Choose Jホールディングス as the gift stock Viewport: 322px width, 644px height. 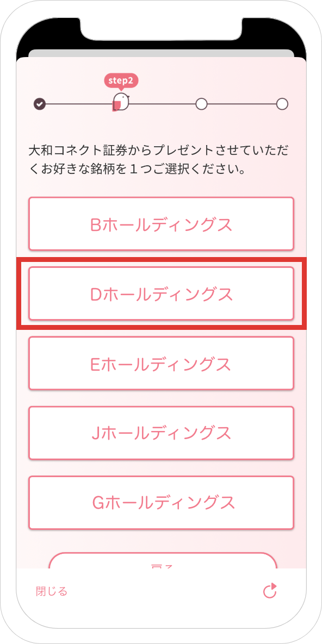click(x=161, y=433)
